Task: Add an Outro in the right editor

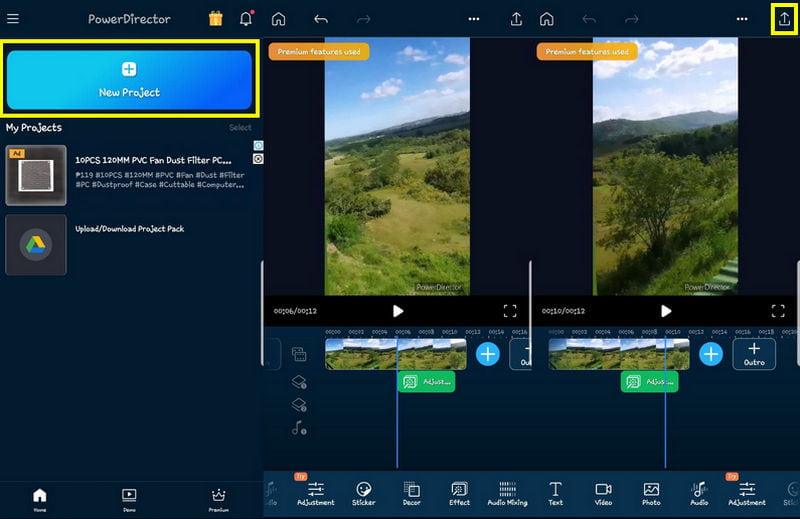Action: [x=754, y=354]
